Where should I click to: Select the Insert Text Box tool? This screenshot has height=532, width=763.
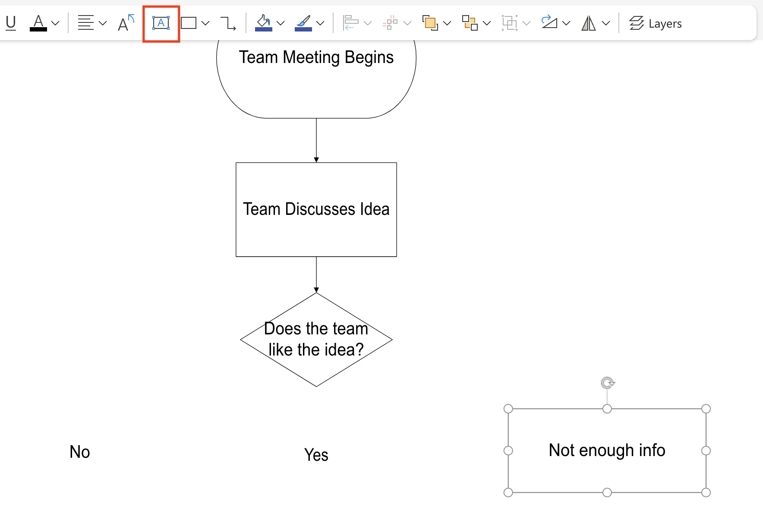(161, 23)
